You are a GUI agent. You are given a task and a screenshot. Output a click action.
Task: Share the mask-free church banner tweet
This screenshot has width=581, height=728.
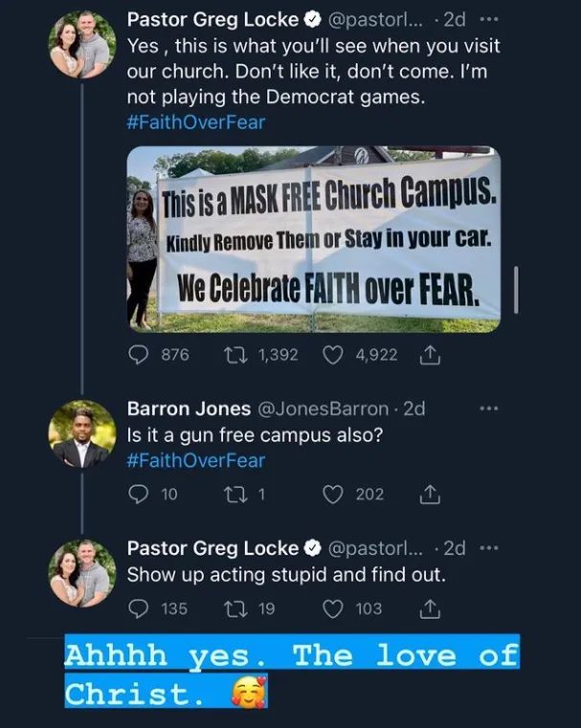point(430,354)
